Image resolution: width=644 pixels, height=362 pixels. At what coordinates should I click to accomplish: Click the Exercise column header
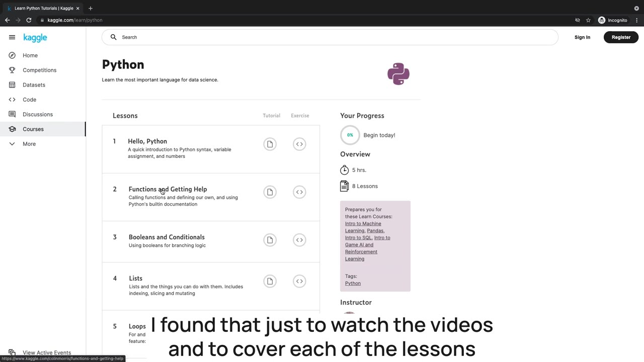(300, 116)
